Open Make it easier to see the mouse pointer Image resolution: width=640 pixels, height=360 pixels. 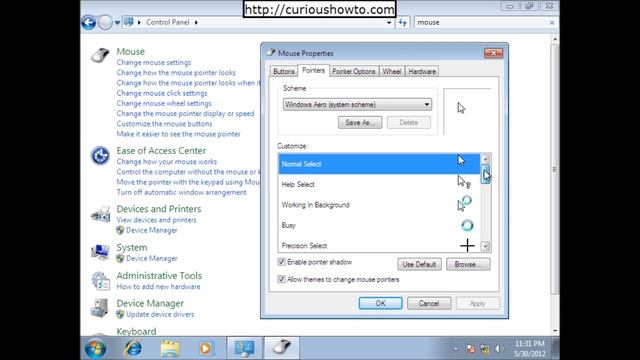point(178,134)
